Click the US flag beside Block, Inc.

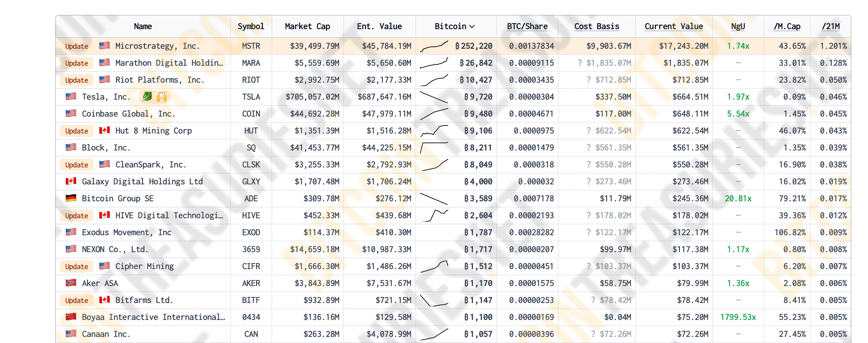(71, 147)
